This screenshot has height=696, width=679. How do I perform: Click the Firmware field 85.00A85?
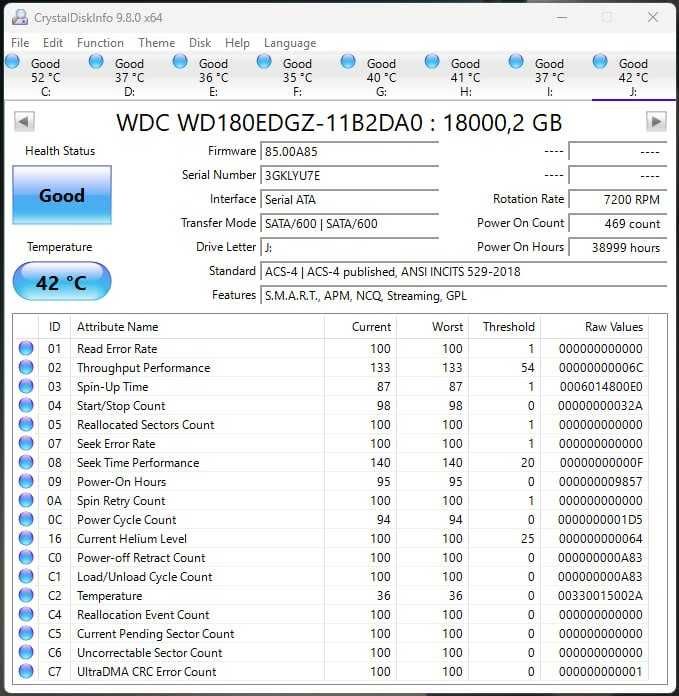click(349, 152)
